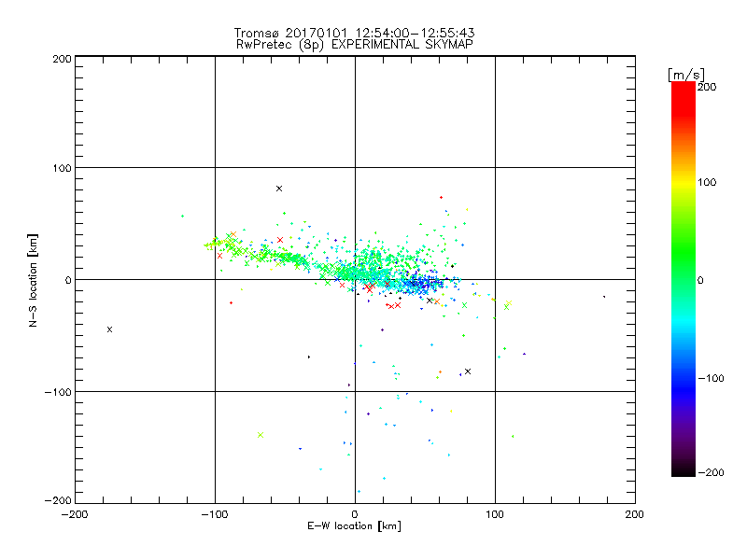Screen dimensions: 747x560
Task: Click the lone green dot near -125 km west
Action: click(182, 217)
